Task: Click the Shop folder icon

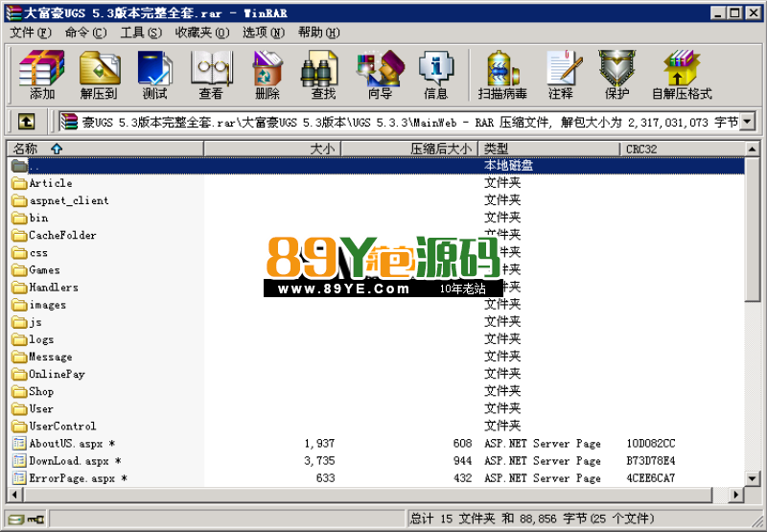Action: [19, 392]
